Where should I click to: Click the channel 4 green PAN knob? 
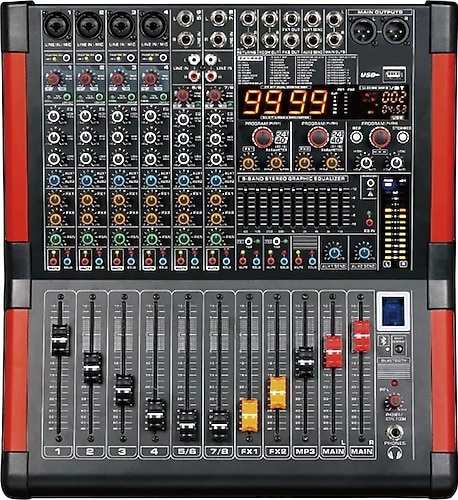[152, 239]
